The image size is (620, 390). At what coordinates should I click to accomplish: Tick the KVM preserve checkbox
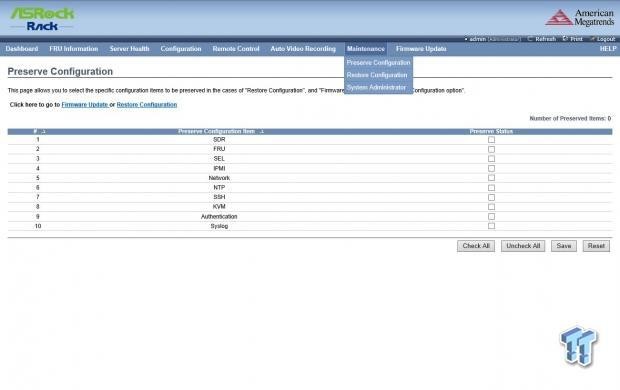[x=491, y=207]
